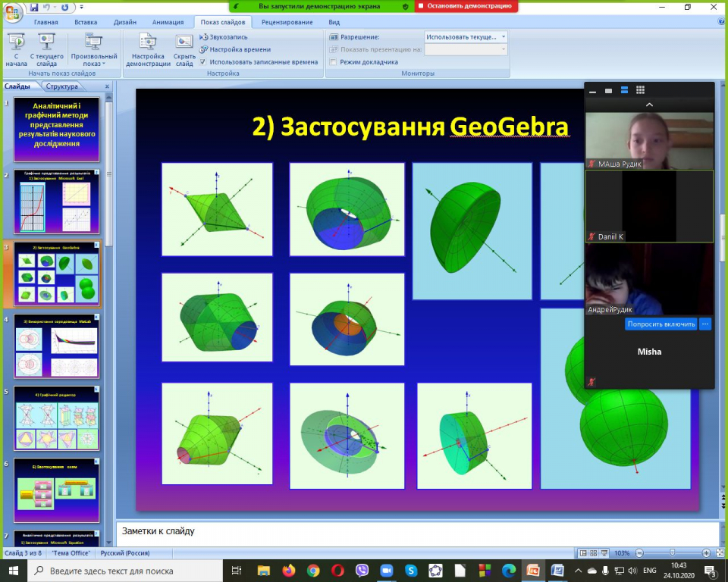Click the slide title "2) Застосування GeoGebra"
The image size is (728, 582).
tap(410, 127)
